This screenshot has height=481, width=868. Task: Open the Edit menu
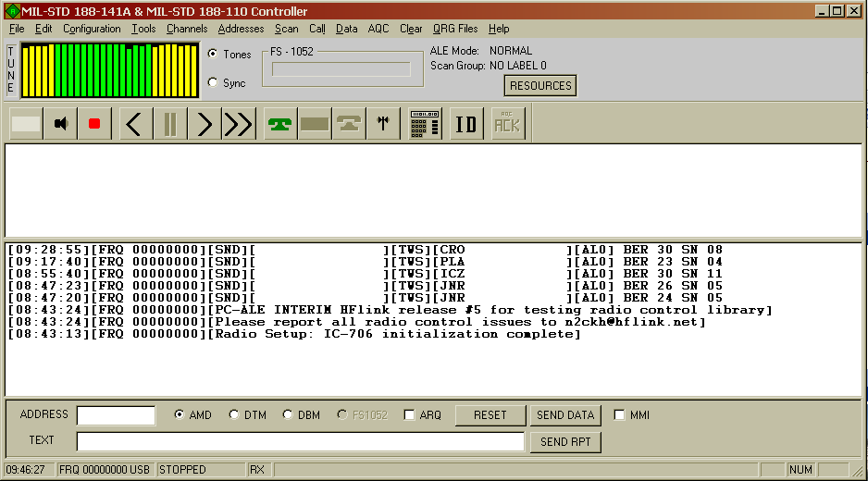click(43, 29)
